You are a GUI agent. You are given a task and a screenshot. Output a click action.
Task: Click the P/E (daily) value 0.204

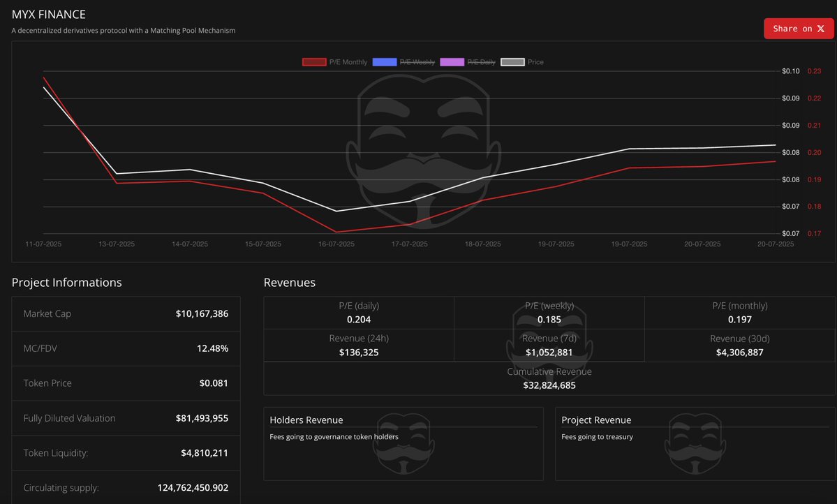(359, 320)
